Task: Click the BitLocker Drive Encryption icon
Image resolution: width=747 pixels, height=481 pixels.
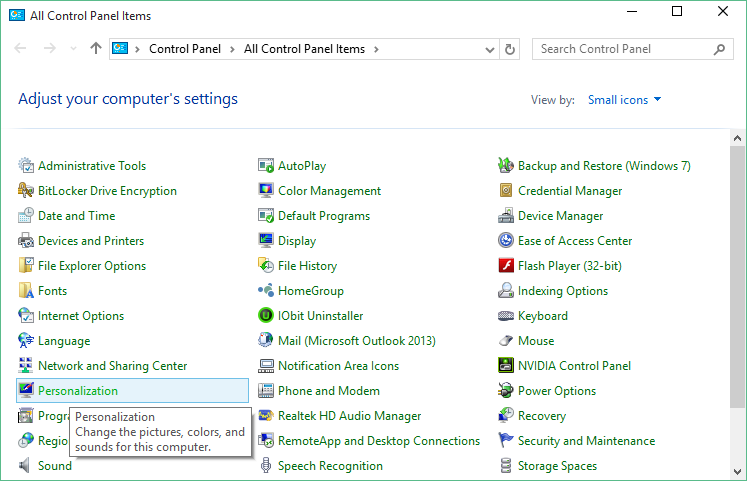Action: coord(26,191)
